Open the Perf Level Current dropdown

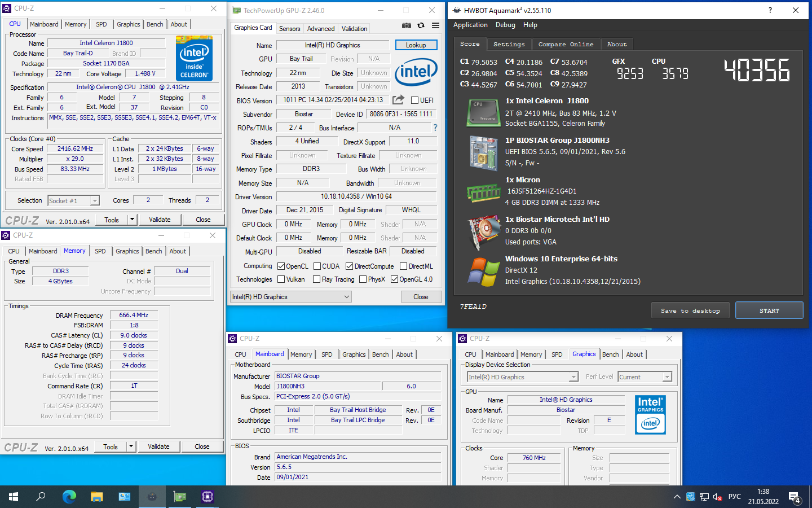pyautogui.click(x=645, y=377)
